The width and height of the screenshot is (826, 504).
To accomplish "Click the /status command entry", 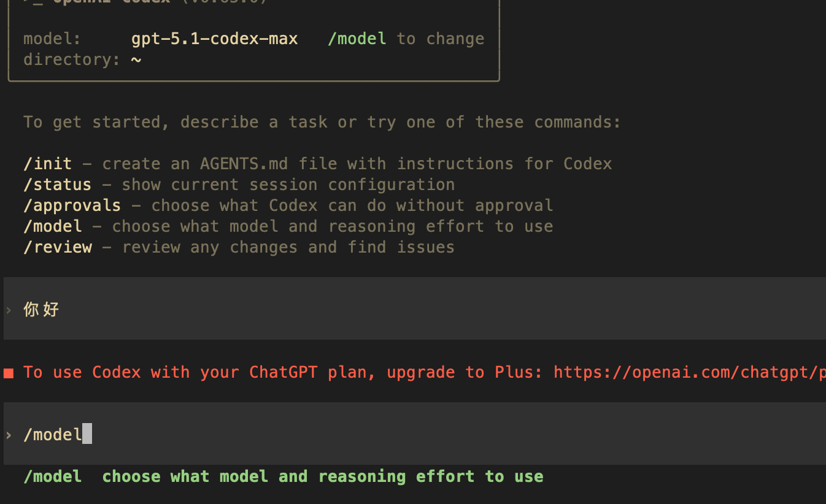I will 57,184.
